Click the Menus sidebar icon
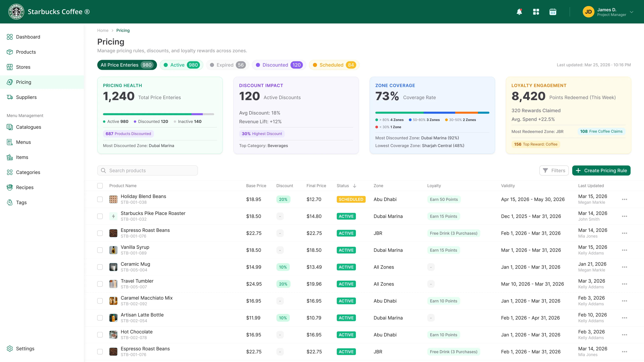 pos(10,142)
